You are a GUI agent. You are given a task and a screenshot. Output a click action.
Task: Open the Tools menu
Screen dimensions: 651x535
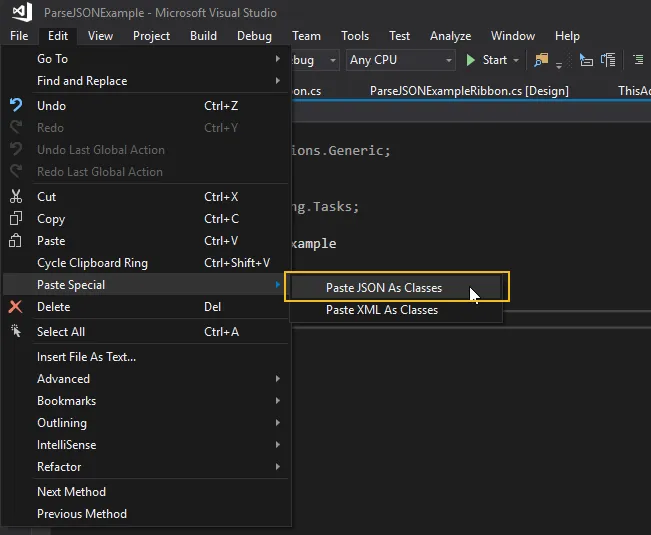(355, 36)
